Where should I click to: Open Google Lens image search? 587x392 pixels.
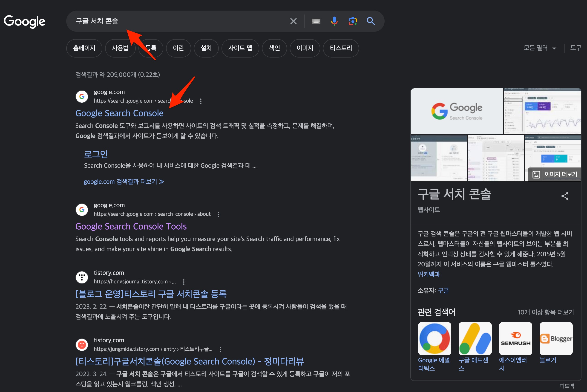pos(353,21)
